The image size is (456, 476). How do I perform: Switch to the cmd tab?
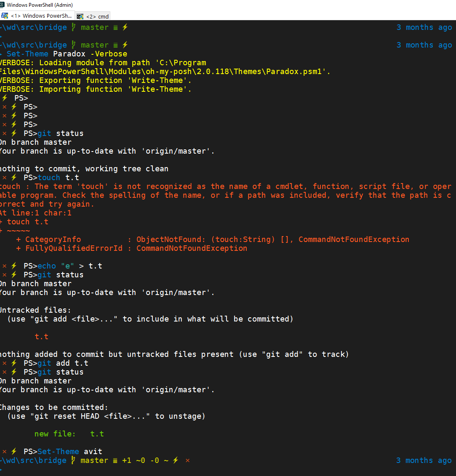point(96,16)
